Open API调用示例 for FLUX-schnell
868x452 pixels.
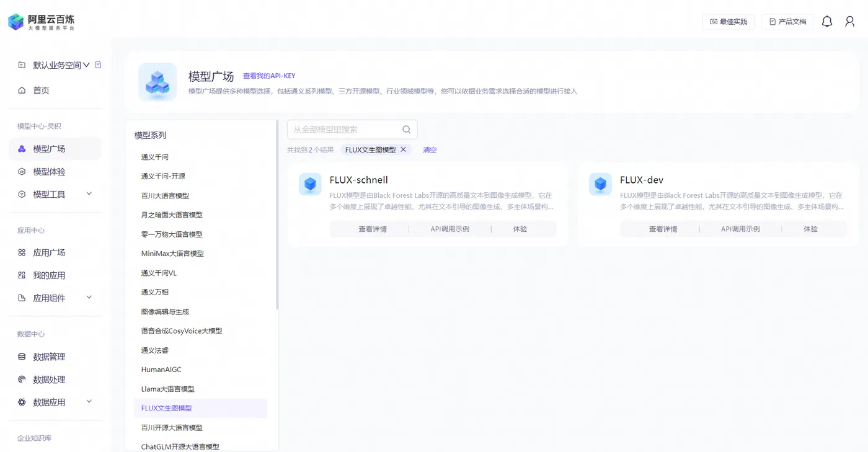pyautogui.click(x=450, y=229)
